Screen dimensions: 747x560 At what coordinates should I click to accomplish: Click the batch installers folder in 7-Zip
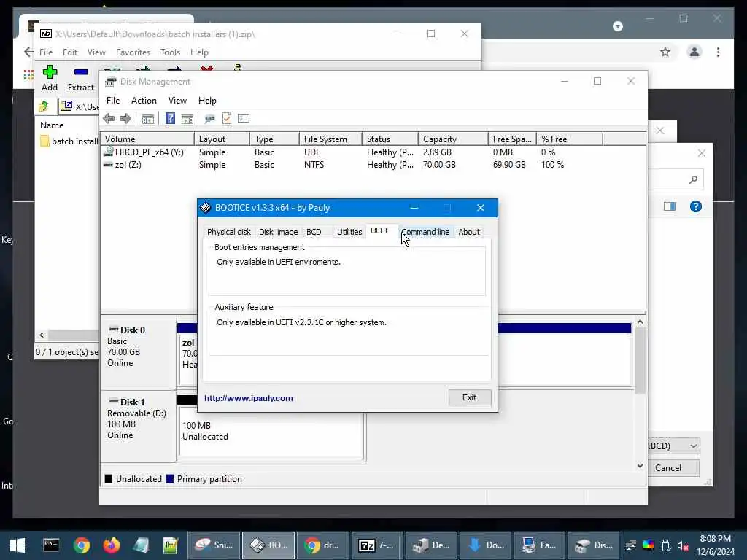[69, 141]
